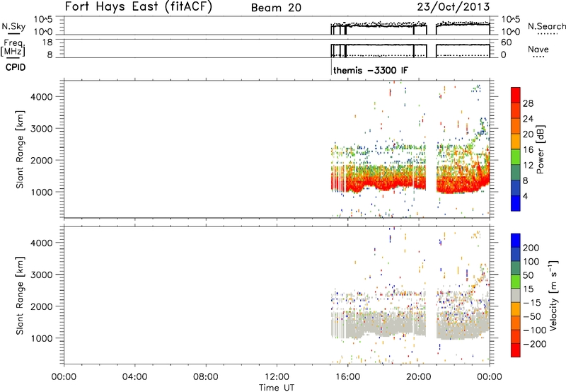Click the date '23/Oct/2013'

(x=454, y=7)
